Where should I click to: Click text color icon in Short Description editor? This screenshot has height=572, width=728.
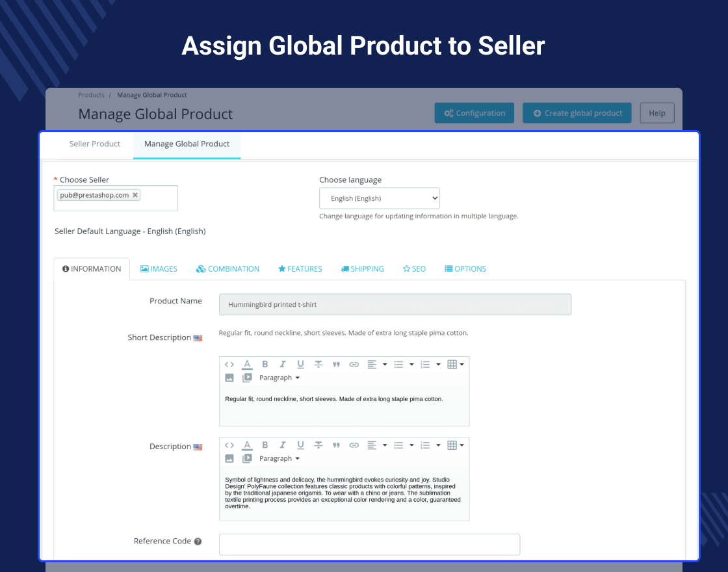[247, 365]
